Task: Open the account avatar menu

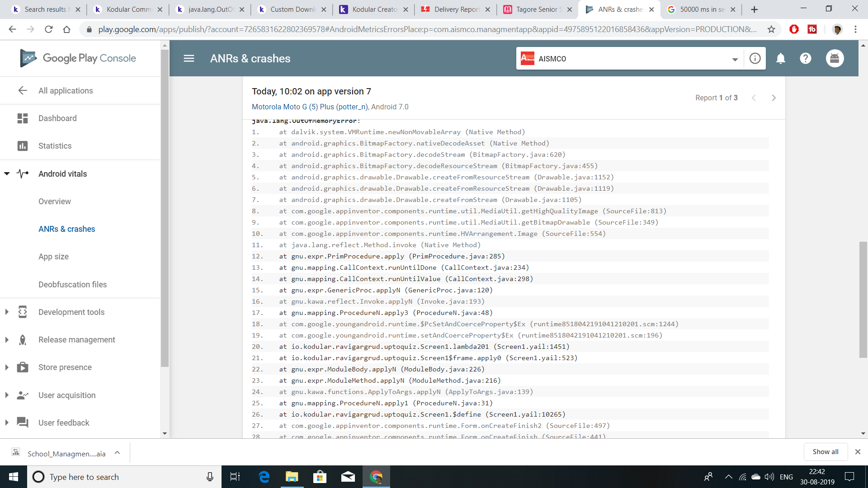Action: coord(835,58)
